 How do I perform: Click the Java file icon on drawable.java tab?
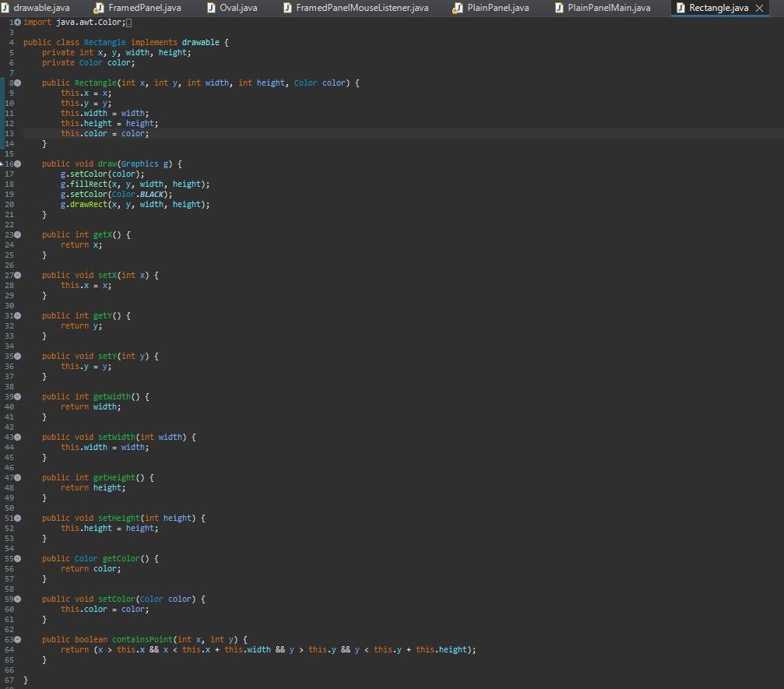[6, 9]
